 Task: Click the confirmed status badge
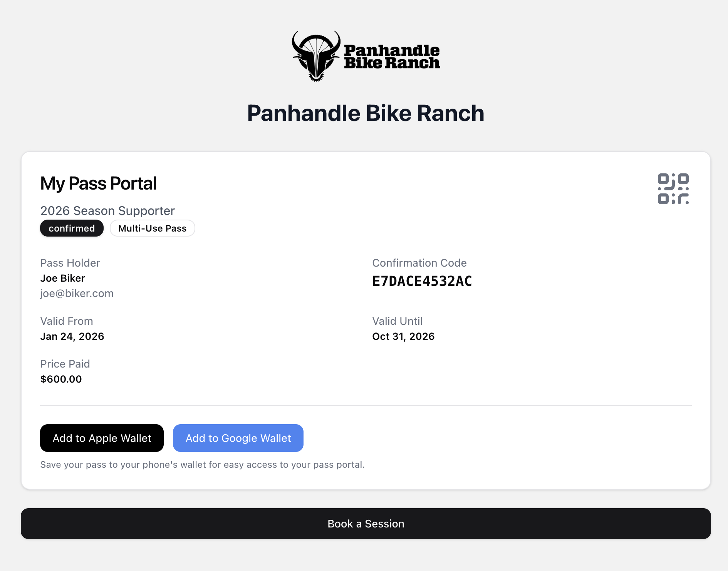click(72, 228)
